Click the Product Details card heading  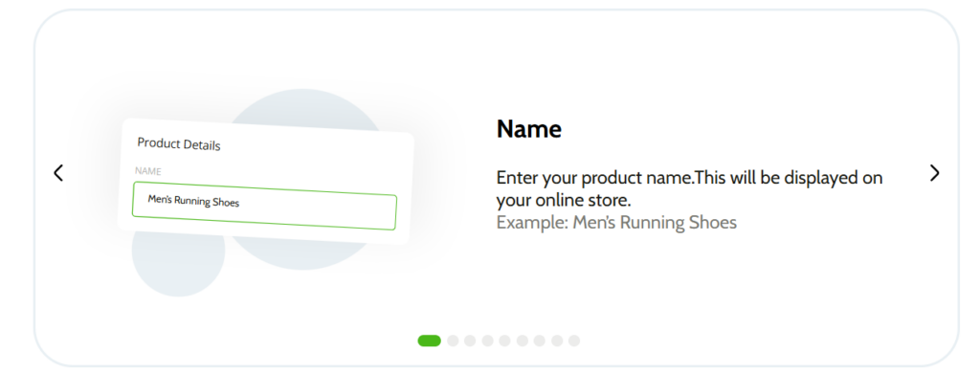(x=179, y=144)
